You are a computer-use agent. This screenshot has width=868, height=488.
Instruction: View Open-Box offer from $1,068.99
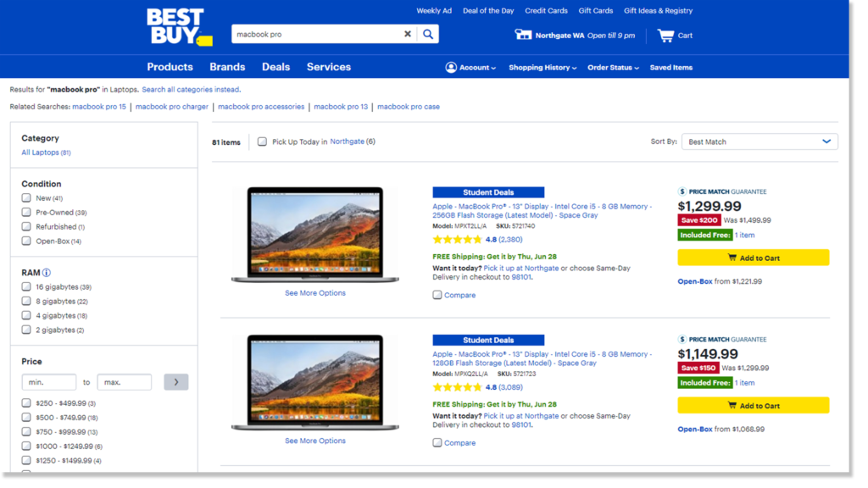tap(721, 429)
